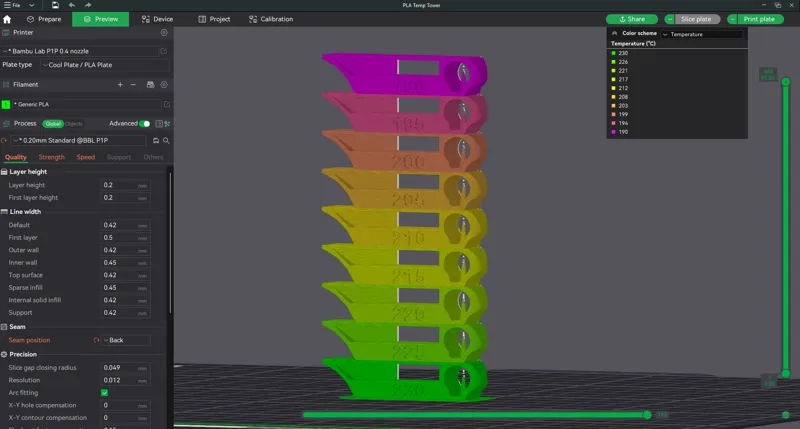Click the AMS filament sync icon
The height and width of the screenshot is (429, 800).
[151, 85]
